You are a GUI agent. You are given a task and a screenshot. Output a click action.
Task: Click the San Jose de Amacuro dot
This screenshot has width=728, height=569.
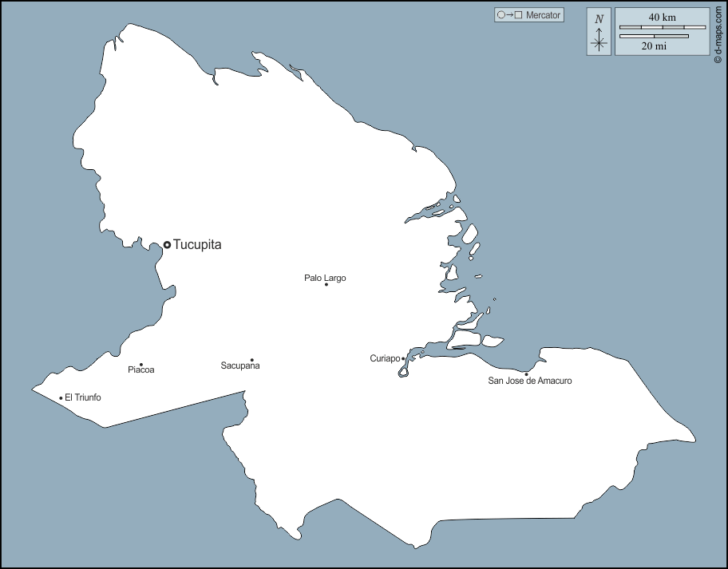pyautogui.click(x=527, y=374)
